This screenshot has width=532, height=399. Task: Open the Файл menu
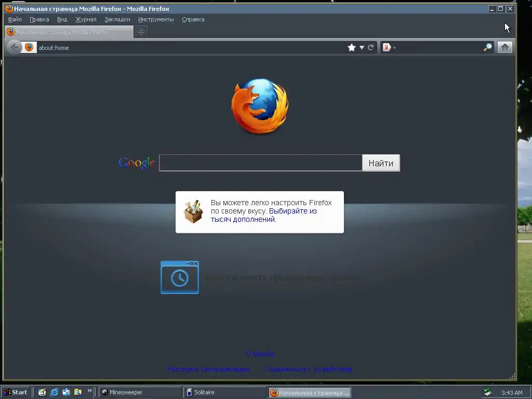pyautogui.click(x=15, y=19)
